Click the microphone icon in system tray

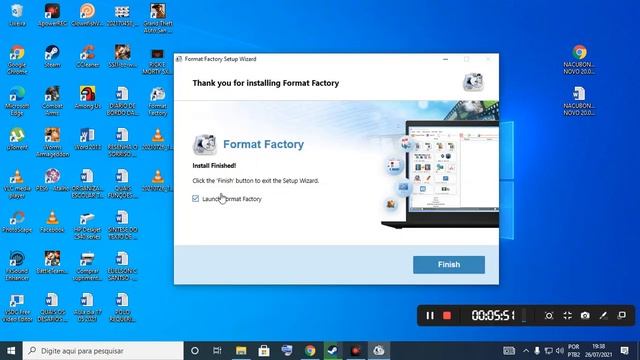pos(537,351)
